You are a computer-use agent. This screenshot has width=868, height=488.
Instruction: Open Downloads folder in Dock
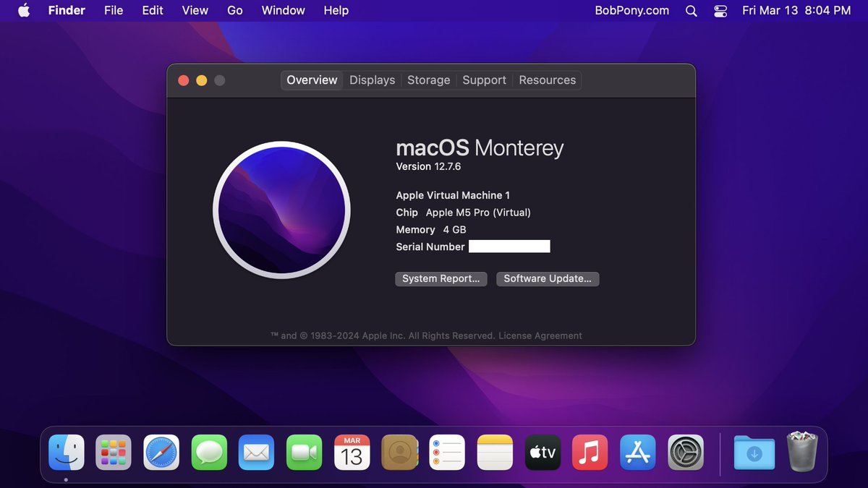click(x=754, y=453)
